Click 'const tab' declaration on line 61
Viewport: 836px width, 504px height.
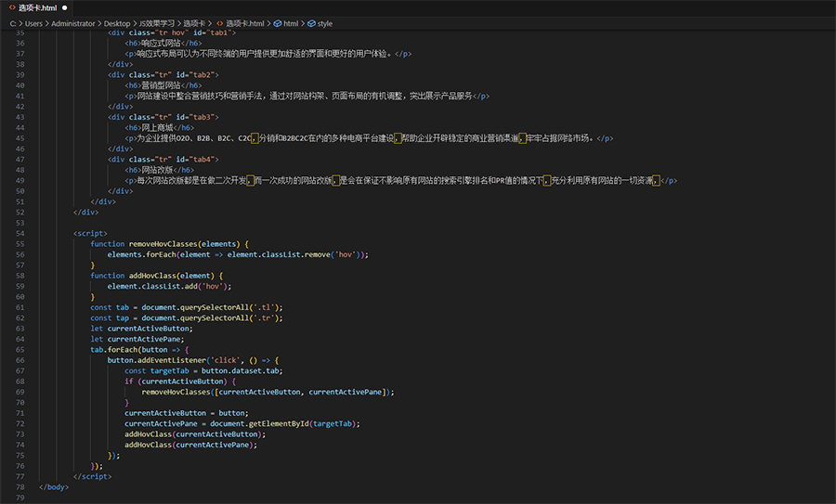(110, 307)
